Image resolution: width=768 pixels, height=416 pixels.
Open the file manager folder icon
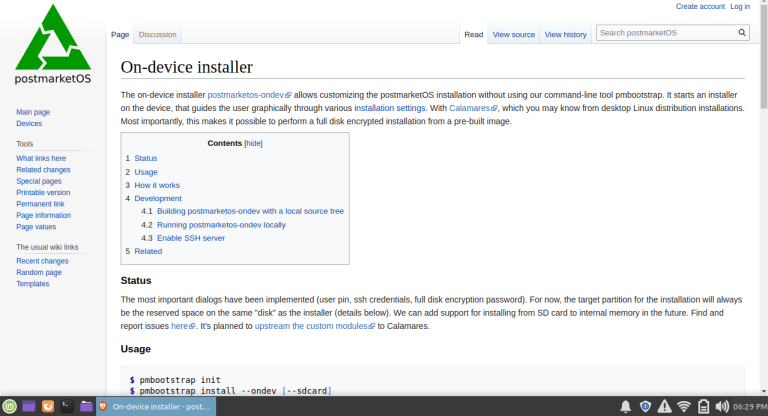tap(86, 406)
